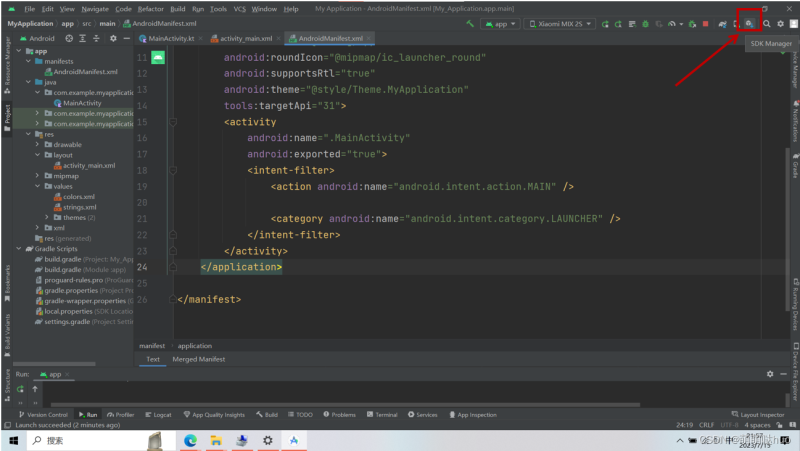Click the Rerun app icon in toolbar
800x451 pixels.
tap(605, 24)
